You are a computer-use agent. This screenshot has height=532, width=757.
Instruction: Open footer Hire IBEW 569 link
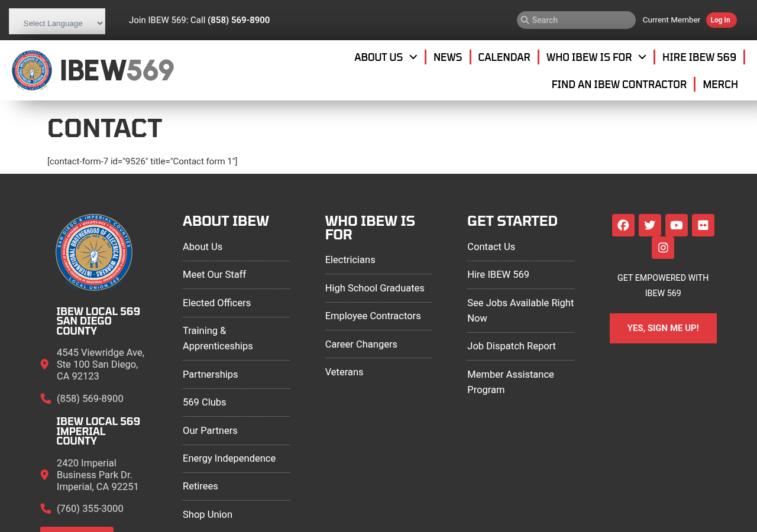tap(499, 275)
